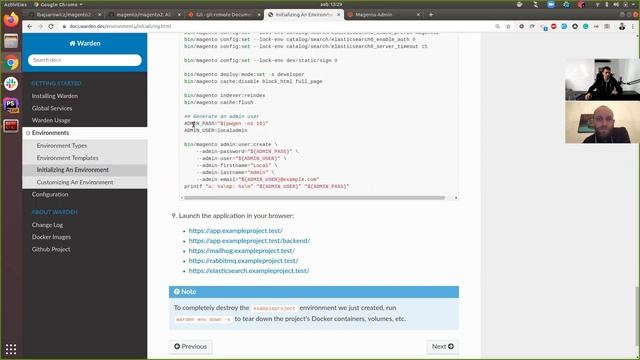This screenshot has height=360, width=640.
Task: Click the zoom magnifier in the address bar
Action: point(497,26)
